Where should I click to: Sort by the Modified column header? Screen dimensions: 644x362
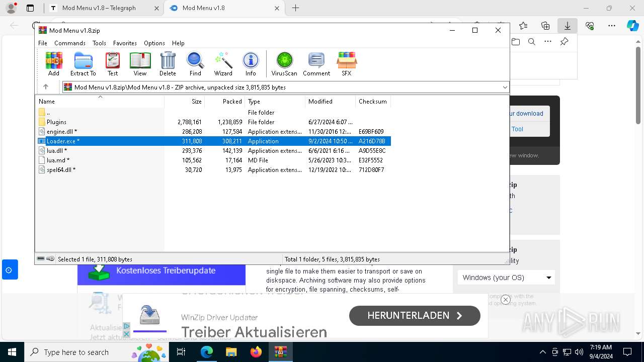[x=330, y=102]
